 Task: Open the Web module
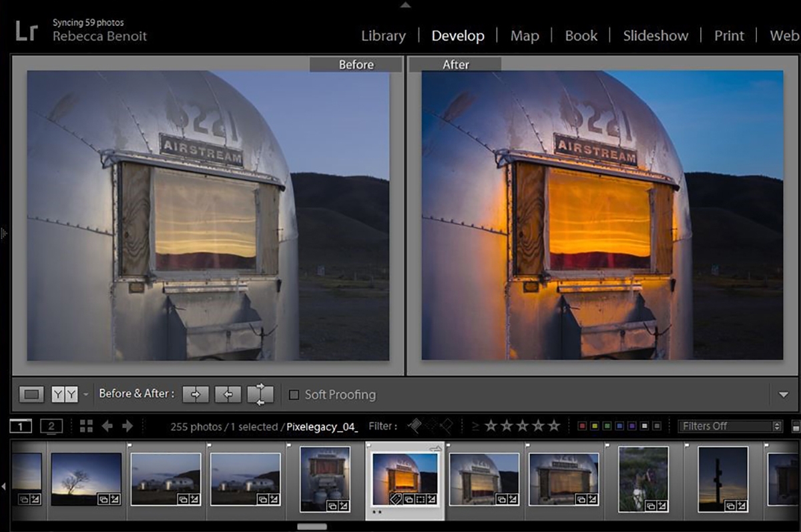tap(784, 35)
